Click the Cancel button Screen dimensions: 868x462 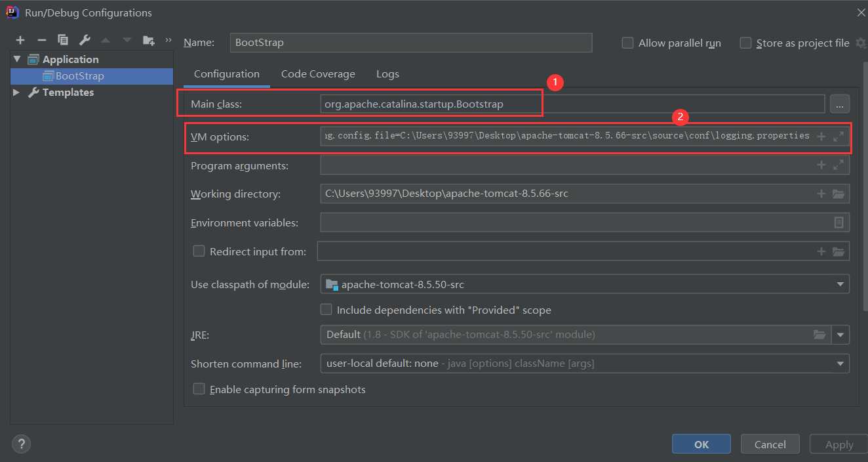(770, 444)
